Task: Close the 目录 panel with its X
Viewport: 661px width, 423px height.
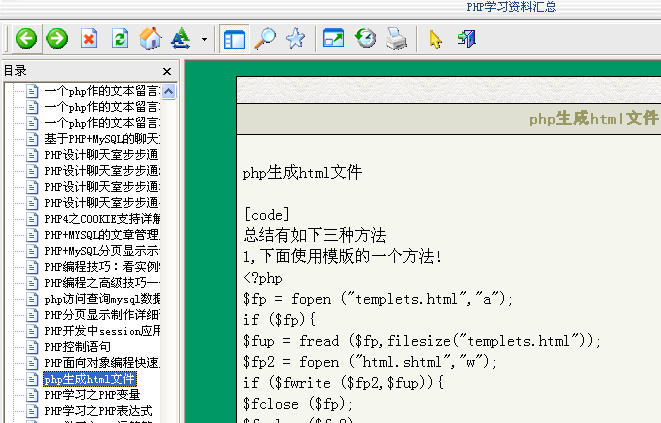Action: coord(168,70)
